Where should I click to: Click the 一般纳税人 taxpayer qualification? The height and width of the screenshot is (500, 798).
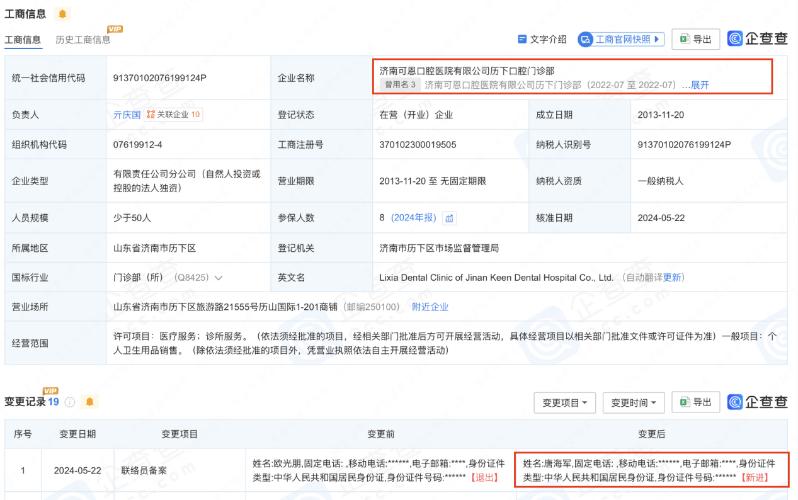point(660,181)
